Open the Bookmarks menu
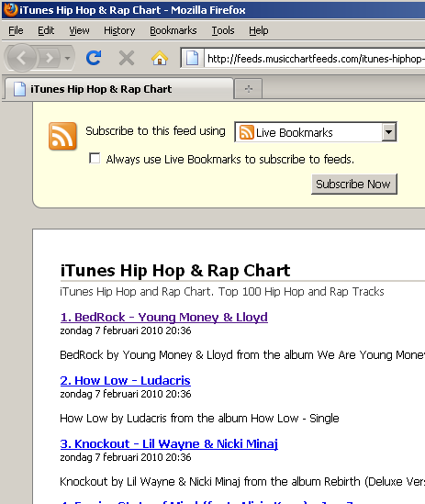 pyautogui.click(x=173, y=30)
